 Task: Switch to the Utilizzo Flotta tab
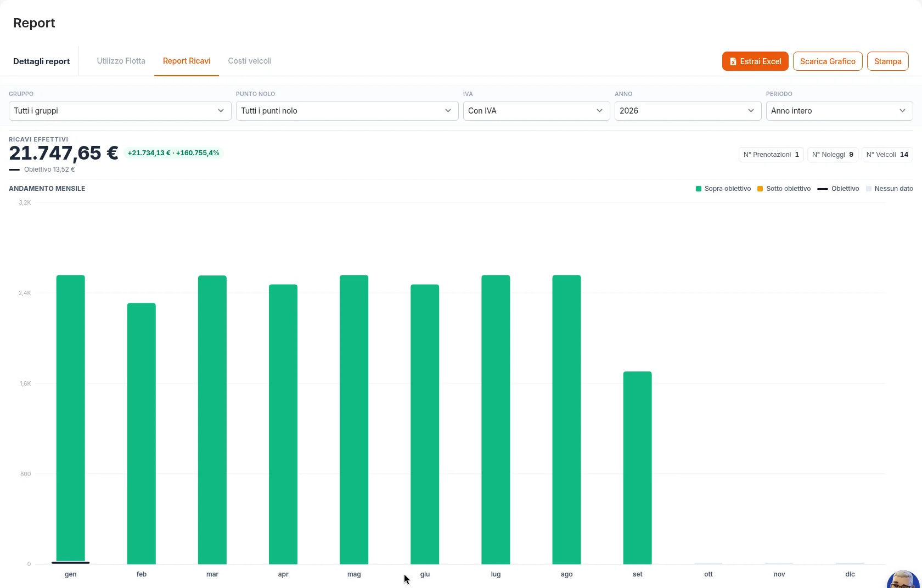121,61
